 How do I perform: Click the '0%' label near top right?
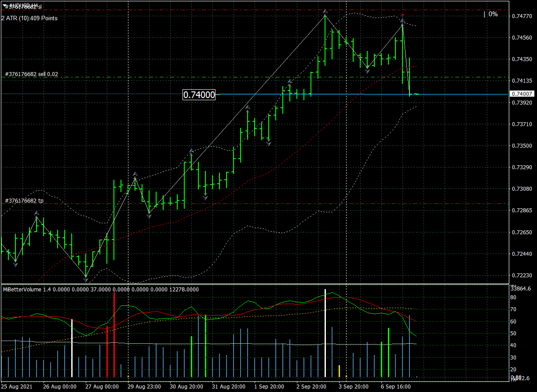[x=493, y=14]
